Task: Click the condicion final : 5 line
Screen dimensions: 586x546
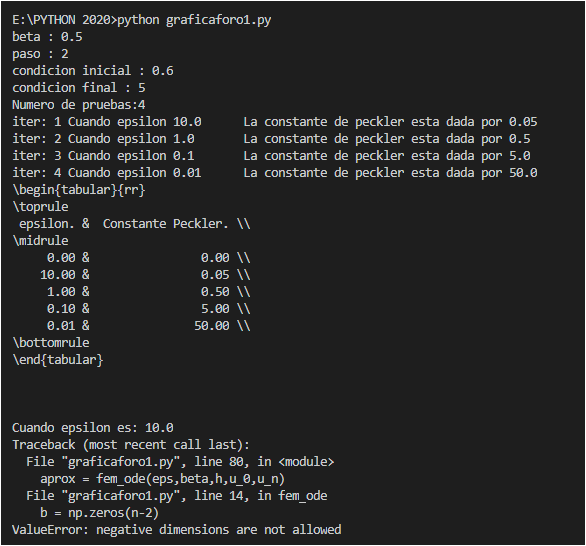Action: click(78, 88)
